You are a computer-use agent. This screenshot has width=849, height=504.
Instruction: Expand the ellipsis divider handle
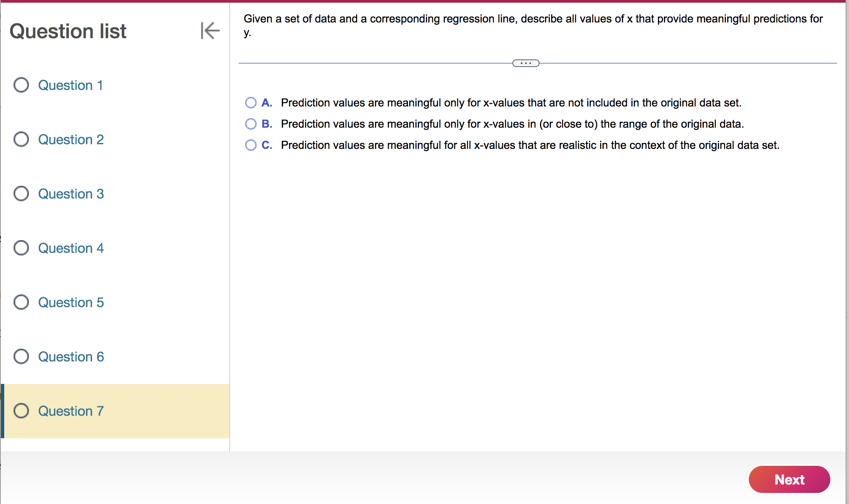coord(526,63)
